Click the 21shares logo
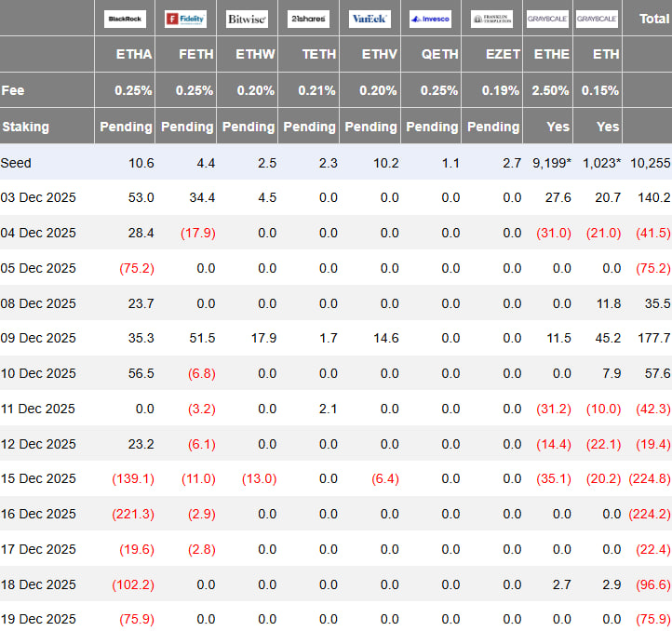The width and height of the screenshot is (672, 631). point(308,19)
